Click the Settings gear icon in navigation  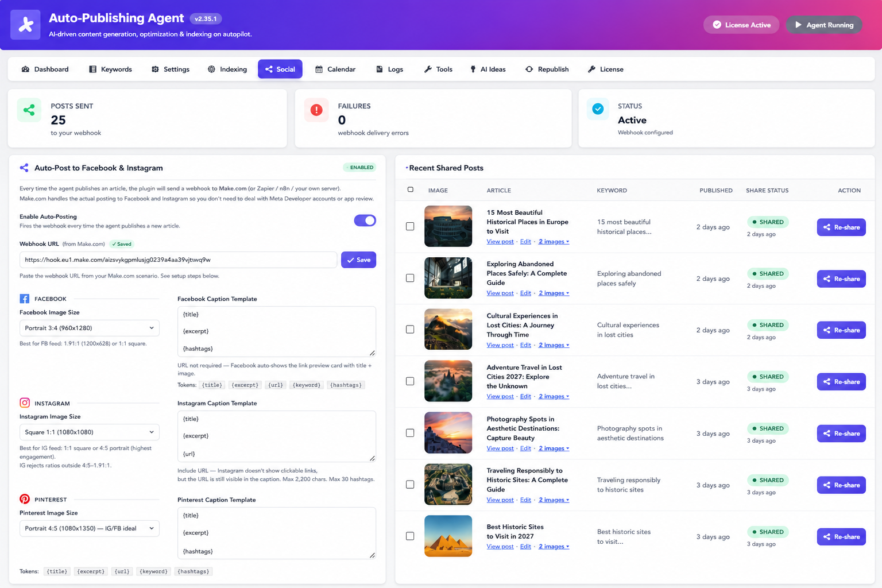point(155,69)
